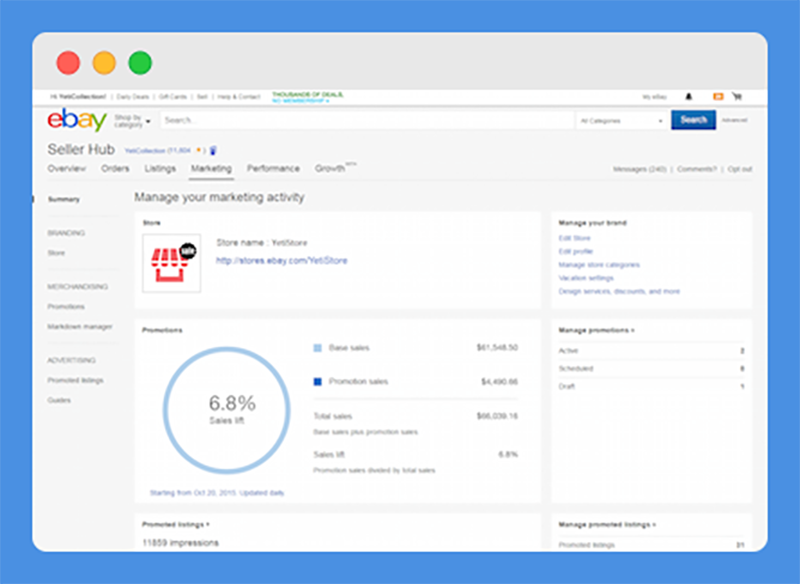Open Promotions in the sidebar
Screen dimensions: 800x584
[66, 307]
